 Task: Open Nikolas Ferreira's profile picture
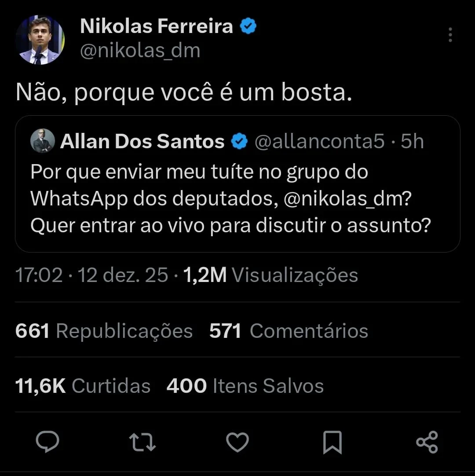[40, 40]
